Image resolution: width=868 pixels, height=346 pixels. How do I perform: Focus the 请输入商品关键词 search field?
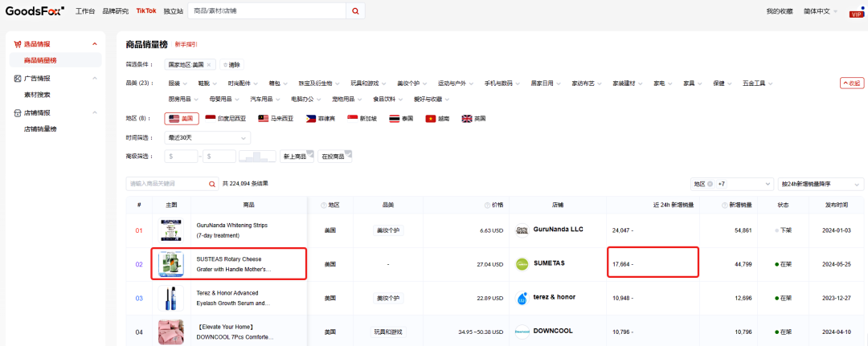point(166,184)
